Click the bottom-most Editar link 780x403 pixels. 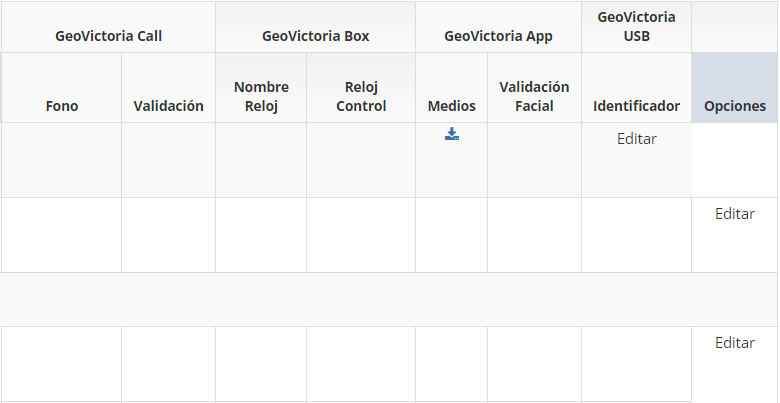click(x=735, y=343)
